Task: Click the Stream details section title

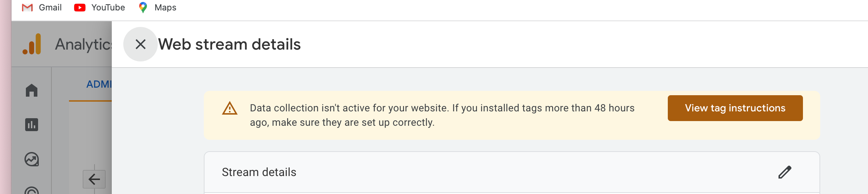Action: click(x=259, y=172)
